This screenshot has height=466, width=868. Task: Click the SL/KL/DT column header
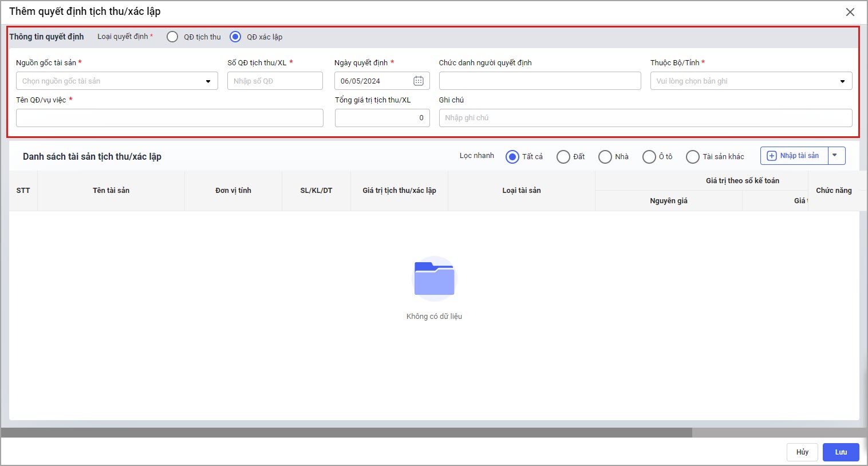[317, 191]
